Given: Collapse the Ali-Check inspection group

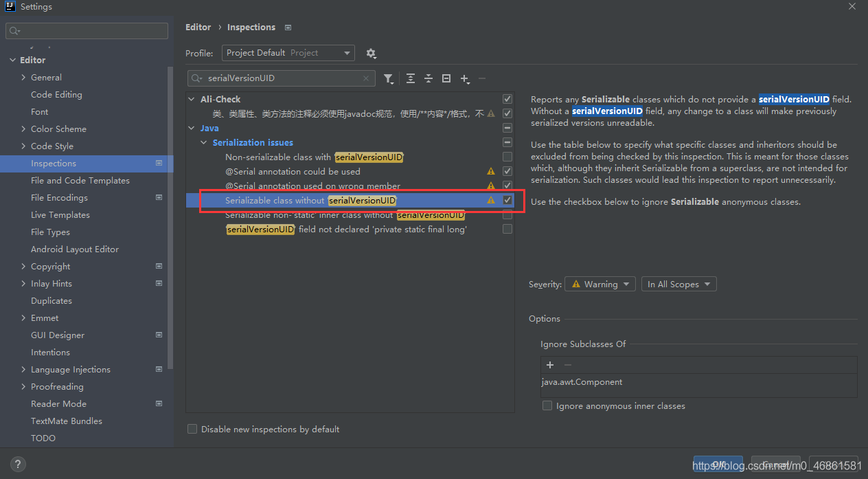Looking at the screenshot, I should (192, 99).
